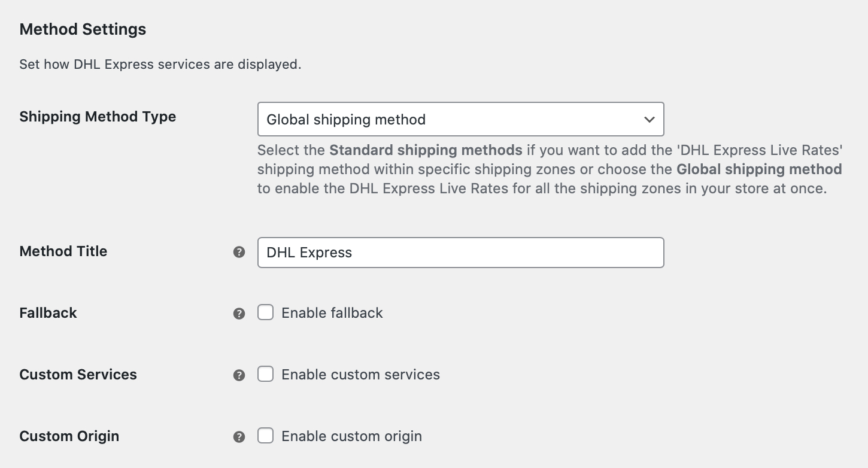Click the help icon beside Method Title
Viewport: 868px width, 468px height.
[239, 252]
